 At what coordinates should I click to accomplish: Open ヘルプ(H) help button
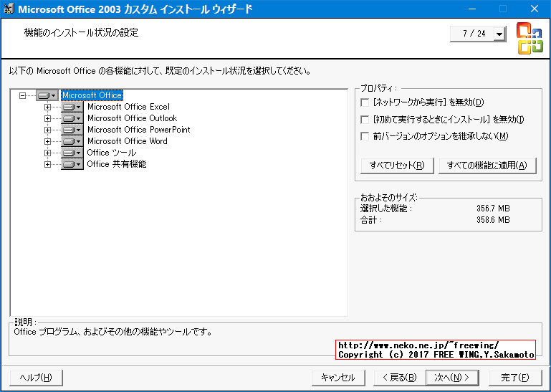pyautogui.click(x=37, y=378)
